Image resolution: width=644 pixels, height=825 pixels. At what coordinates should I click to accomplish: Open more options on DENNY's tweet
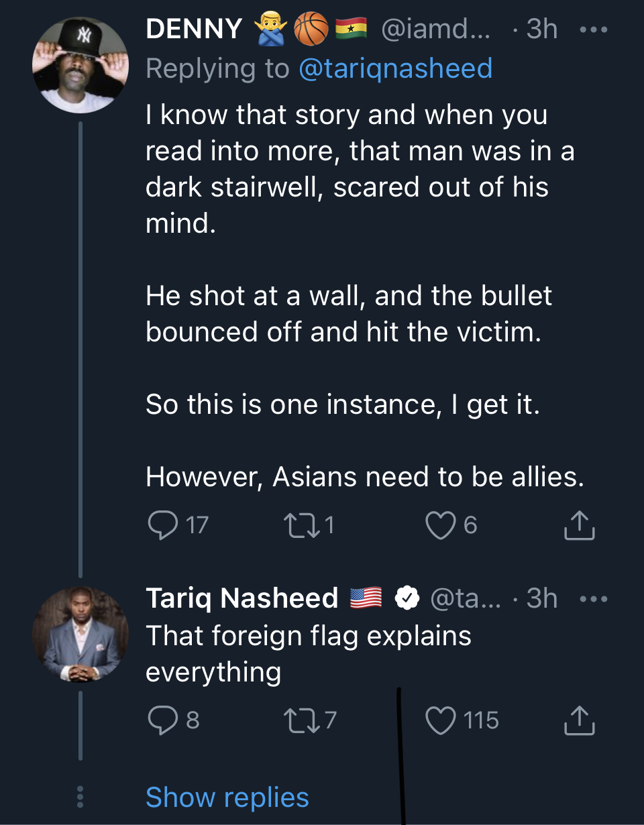(593, 30)
